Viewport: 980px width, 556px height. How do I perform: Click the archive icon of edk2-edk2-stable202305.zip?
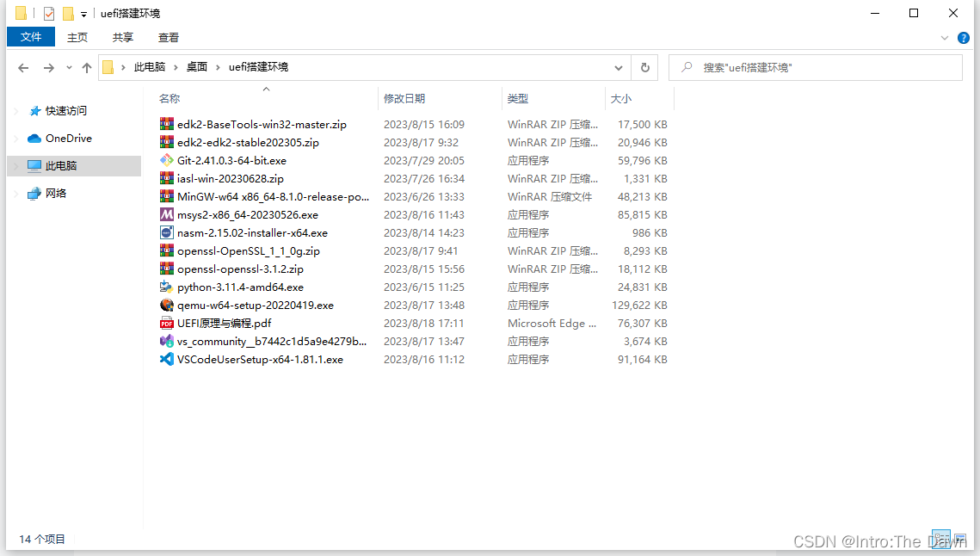tap(166, 142)
